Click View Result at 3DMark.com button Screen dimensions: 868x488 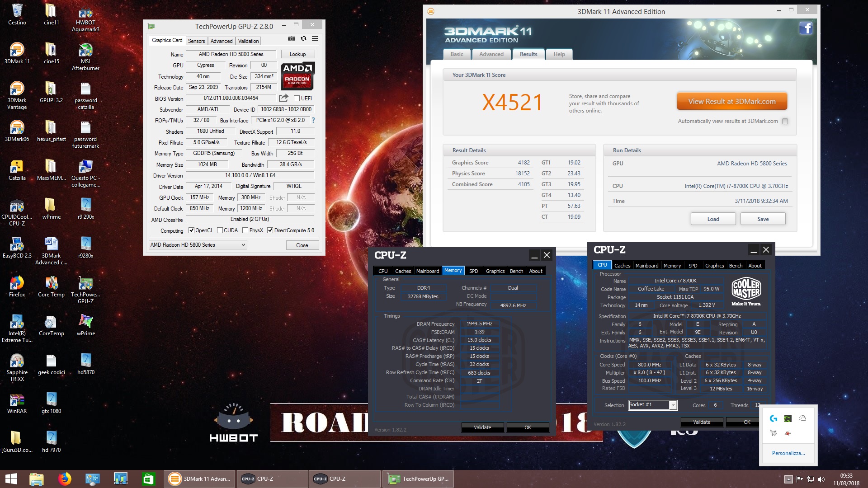pos(732,101)
